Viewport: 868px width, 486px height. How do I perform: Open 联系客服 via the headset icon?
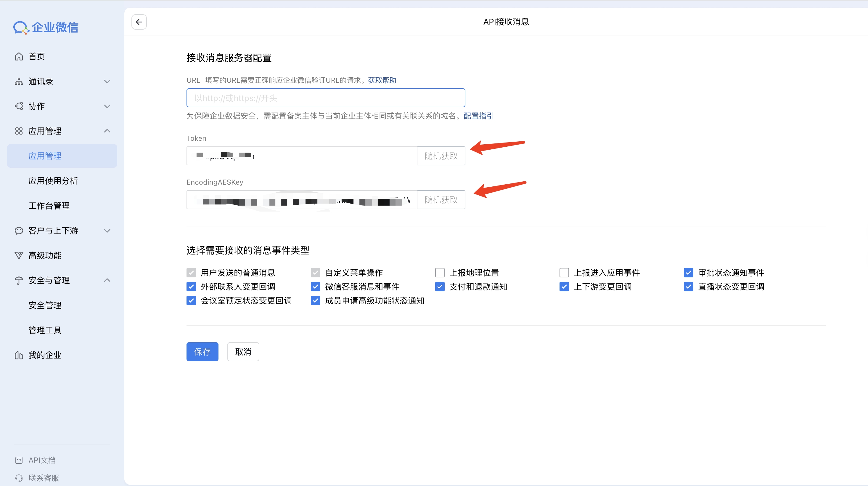[x=19, y=478]
